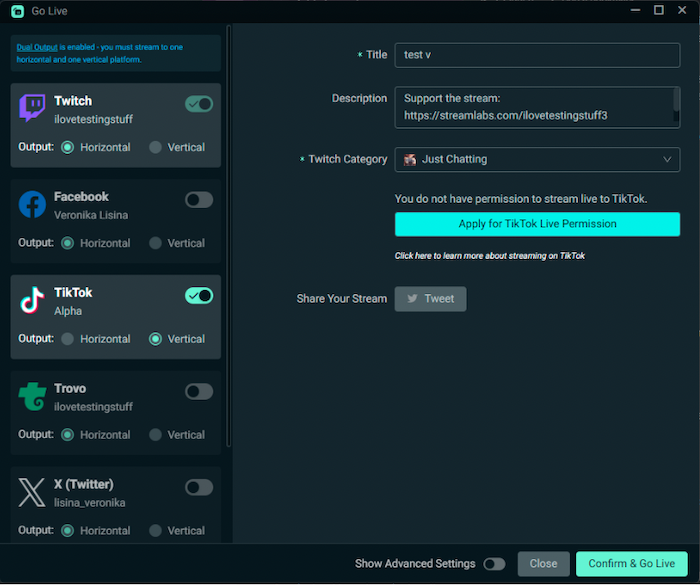Screen dimensions: 700x586
Task: Click the Twitch logo icon
Action: [32, 108]
